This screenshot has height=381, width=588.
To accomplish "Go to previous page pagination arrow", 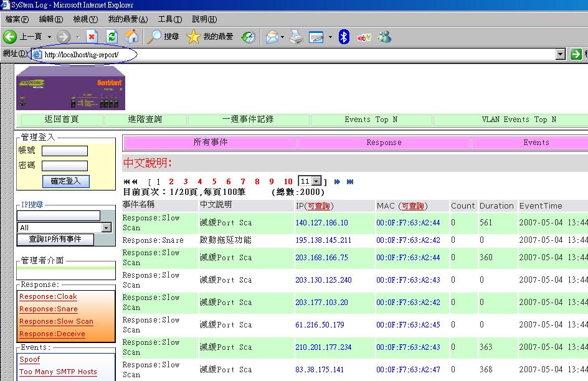I will [135, 182].
